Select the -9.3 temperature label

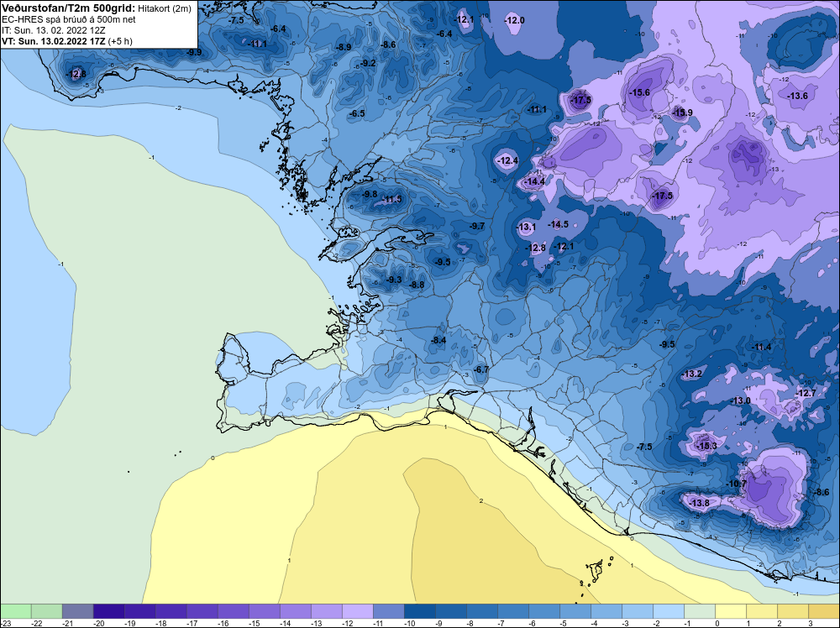394,280
